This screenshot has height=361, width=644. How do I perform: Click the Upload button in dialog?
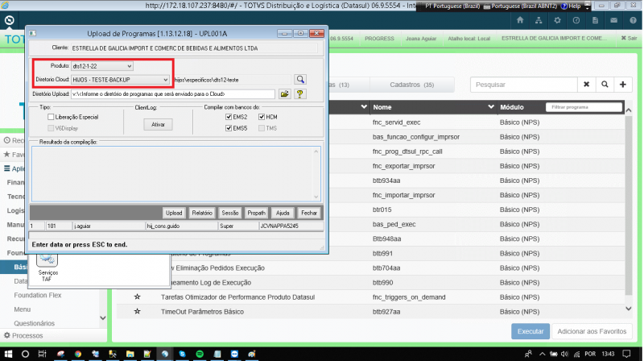[174, 213]
